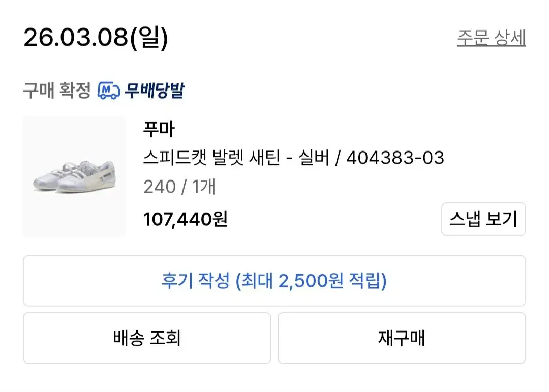Tap the 무배당발 badge text

[x=154, y=91]
